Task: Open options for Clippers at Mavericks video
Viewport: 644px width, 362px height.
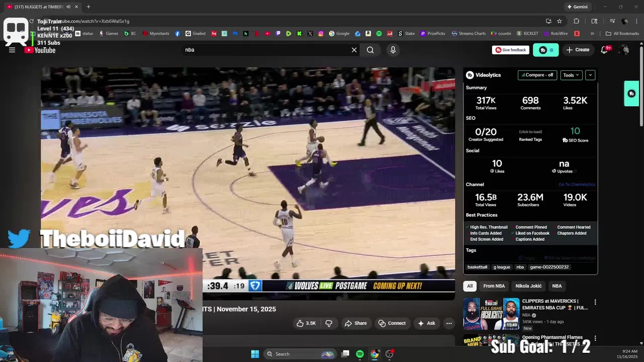Action: tap(595, 302)
